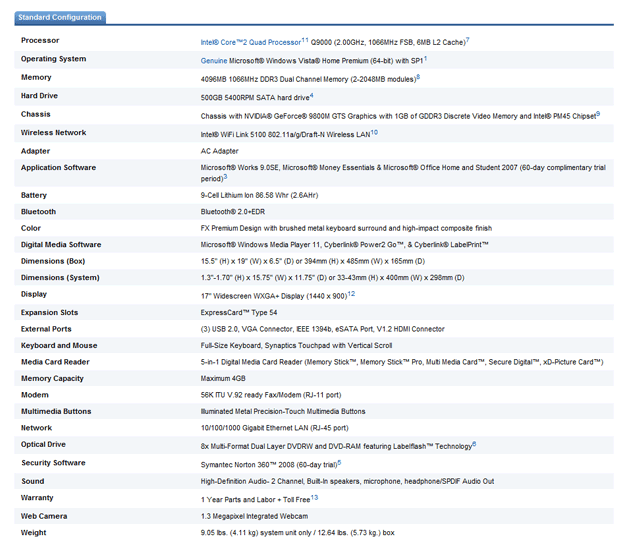Open footnote 8 in Memory row
This screenshot has height=547, width=625.
click(x=418, y=77)
